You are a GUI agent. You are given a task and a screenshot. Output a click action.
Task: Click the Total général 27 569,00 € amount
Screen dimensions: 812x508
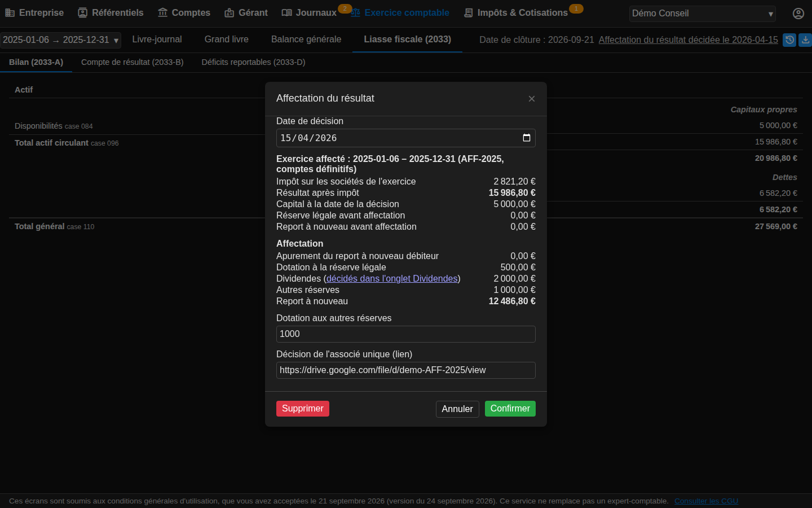(x=776, y=226)
